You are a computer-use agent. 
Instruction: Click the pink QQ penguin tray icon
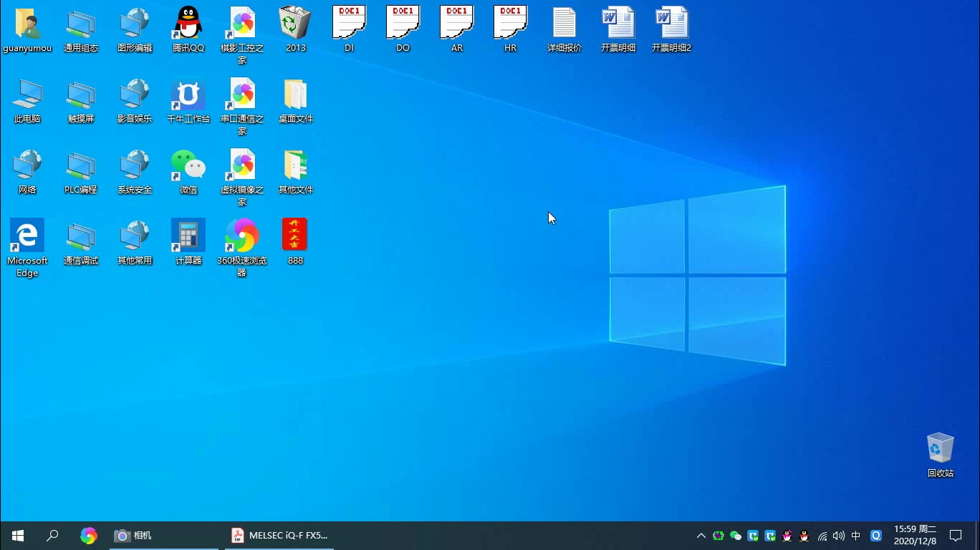click(x=787, y=536)
